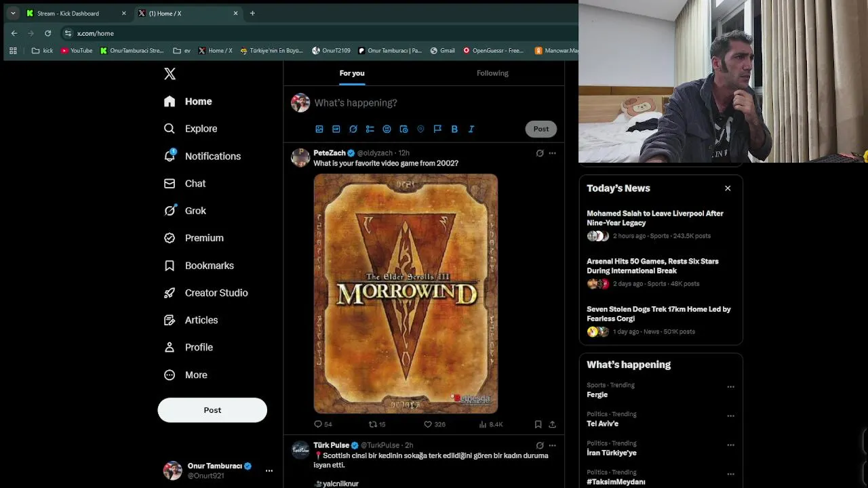Close the Today's News panel
868x488 pixels.
click(x=728, y=188)
